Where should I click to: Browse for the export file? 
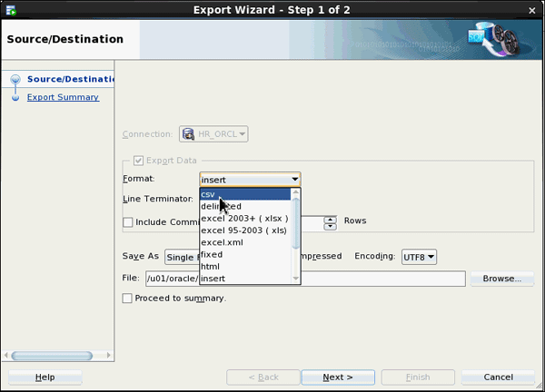502,279
